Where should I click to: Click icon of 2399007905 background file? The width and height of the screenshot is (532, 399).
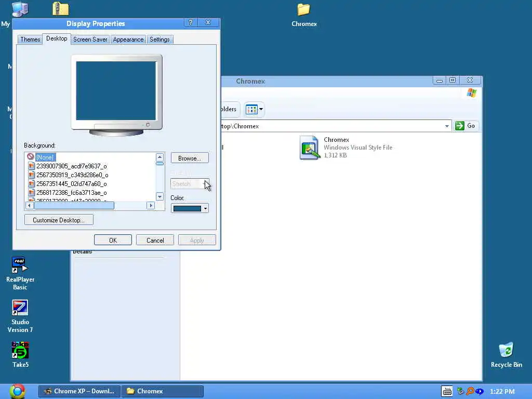click(x=32, y=166)
